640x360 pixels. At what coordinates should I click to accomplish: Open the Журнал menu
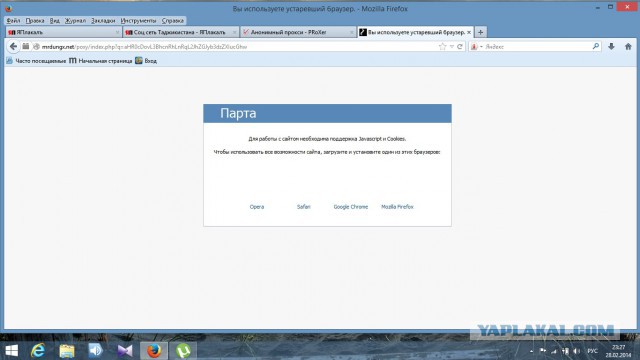75,20
